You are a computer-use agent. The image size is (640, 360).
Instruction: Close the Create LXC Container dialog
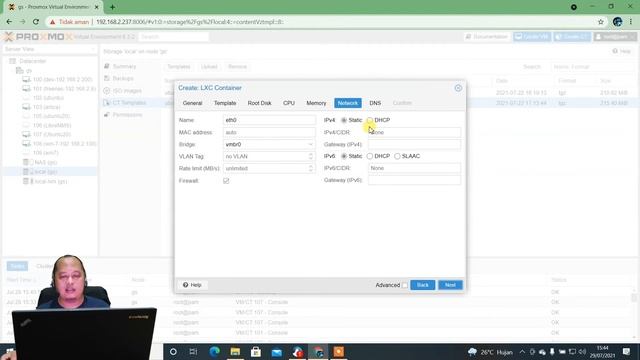(x=458, y=88)
